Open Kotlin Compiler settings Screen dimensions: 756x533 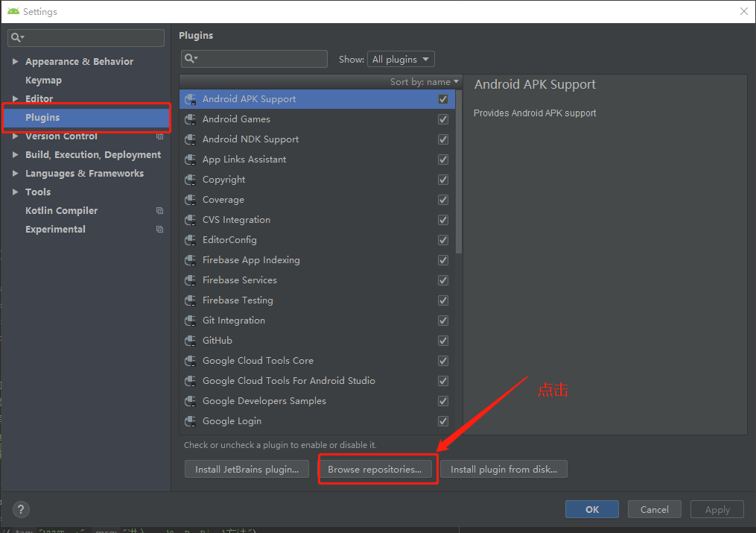pyautogui.click(x=61, y=211)
